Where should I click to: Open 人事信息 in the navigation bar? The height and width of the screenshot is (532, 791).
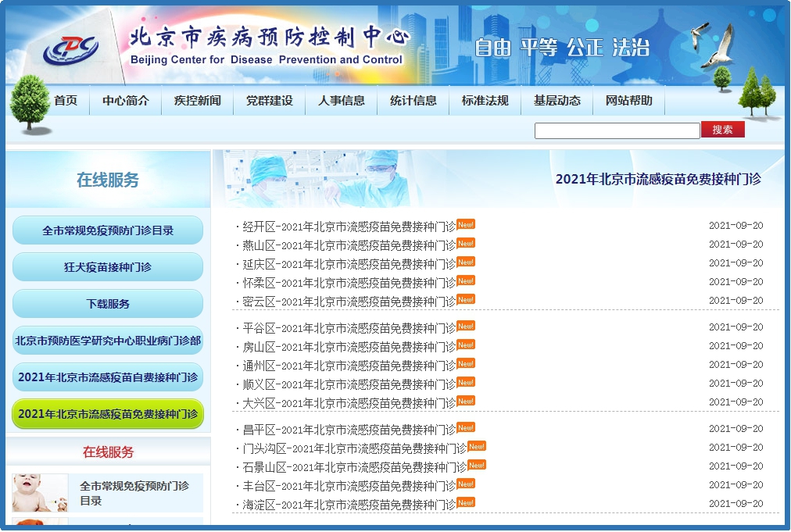341,100
